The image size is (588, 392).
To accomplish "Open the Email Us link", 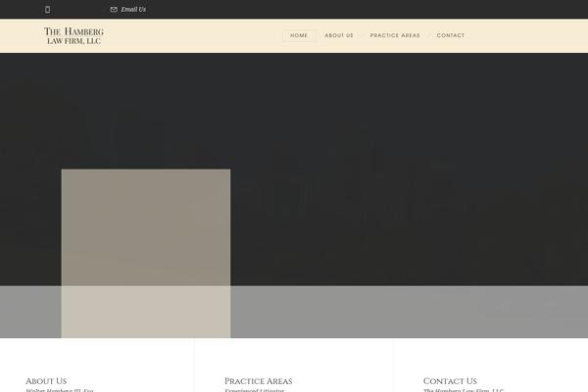I will pos(133,10).
